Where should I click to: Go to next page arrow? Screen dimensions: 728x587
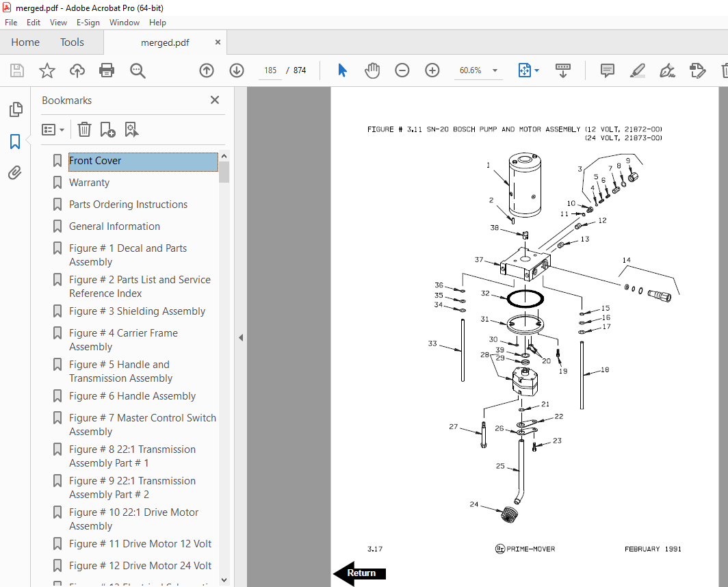237,70
